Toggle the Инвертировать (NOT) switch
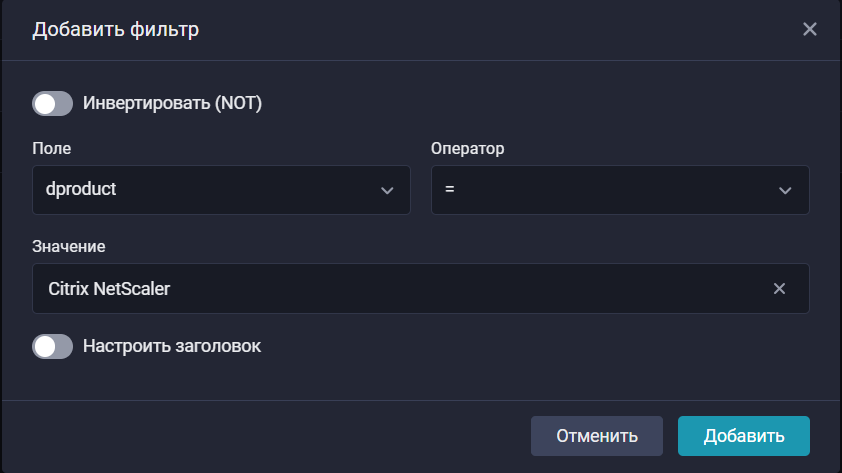This screenshot has height=473, width=842. coord(53,103)
